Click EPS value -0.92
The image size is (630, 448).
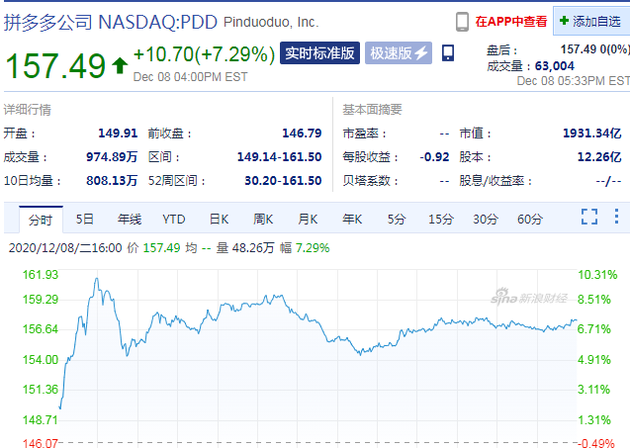pos(434,157)
